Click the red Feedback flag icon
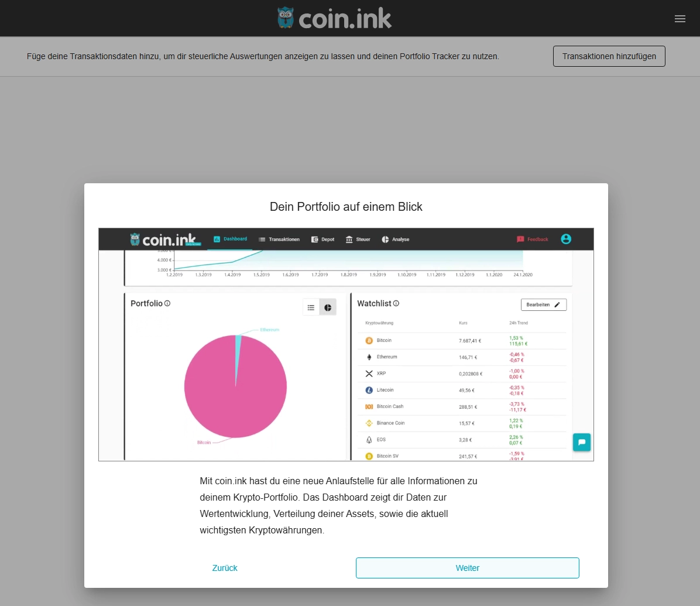700x606 pixels. [x=520, y=239]
